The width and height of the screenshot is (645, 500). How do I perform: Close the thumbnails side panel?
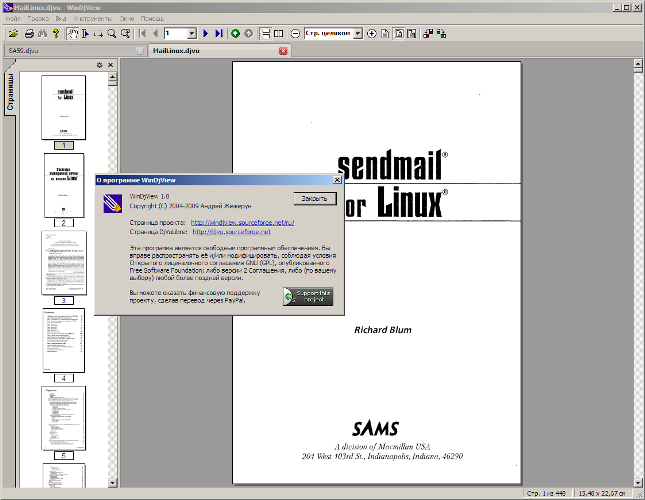click(x=110, y=65)
